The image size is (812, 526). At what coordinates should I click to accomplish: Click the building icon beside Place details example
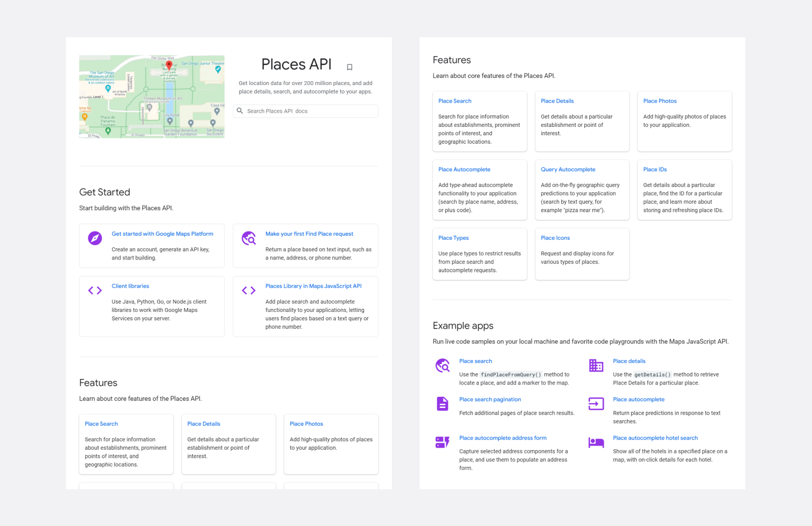596,365
